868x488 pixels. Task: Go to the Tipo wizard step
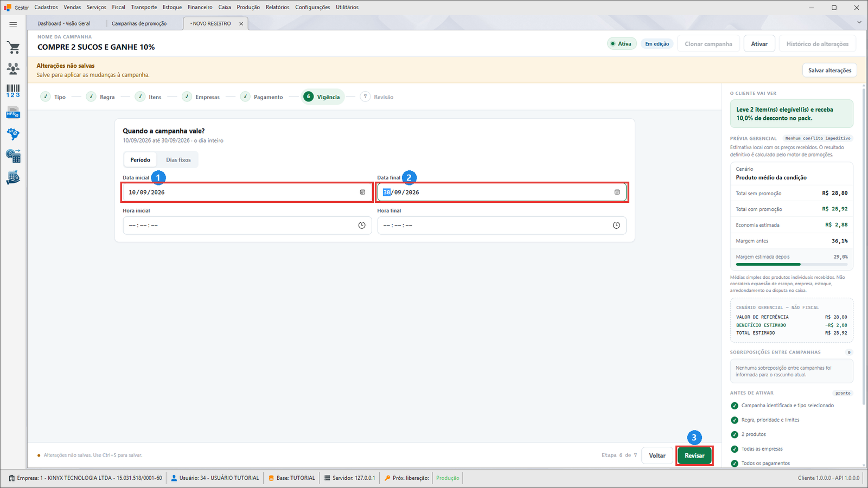coord(53,97)
